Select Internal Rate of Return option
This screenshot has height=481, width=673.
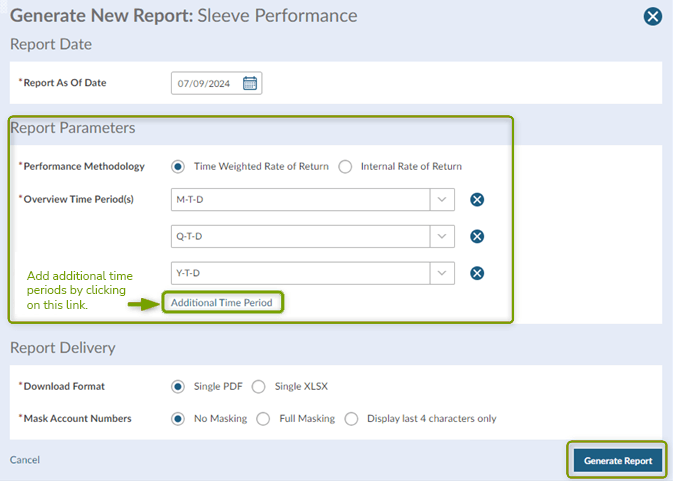[345, 167]
